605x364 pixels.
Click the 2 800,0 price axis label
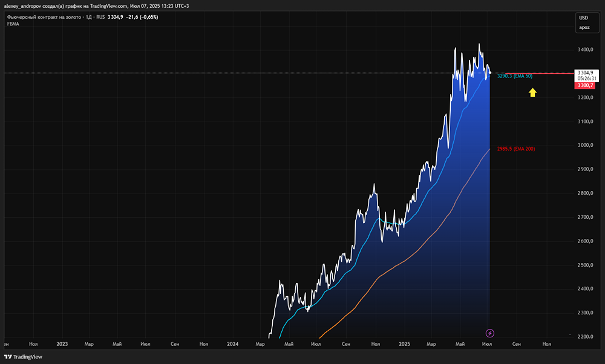[x=585, y=193]
